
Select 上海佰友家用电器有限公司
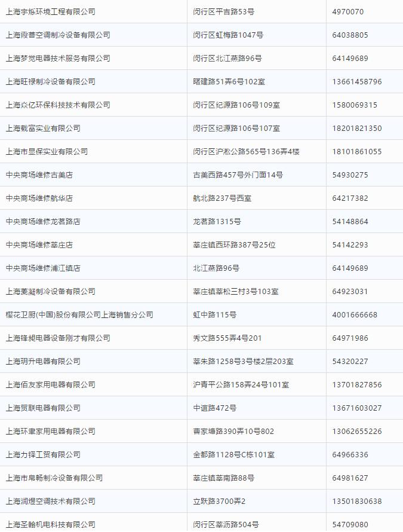tap(51, 385)
